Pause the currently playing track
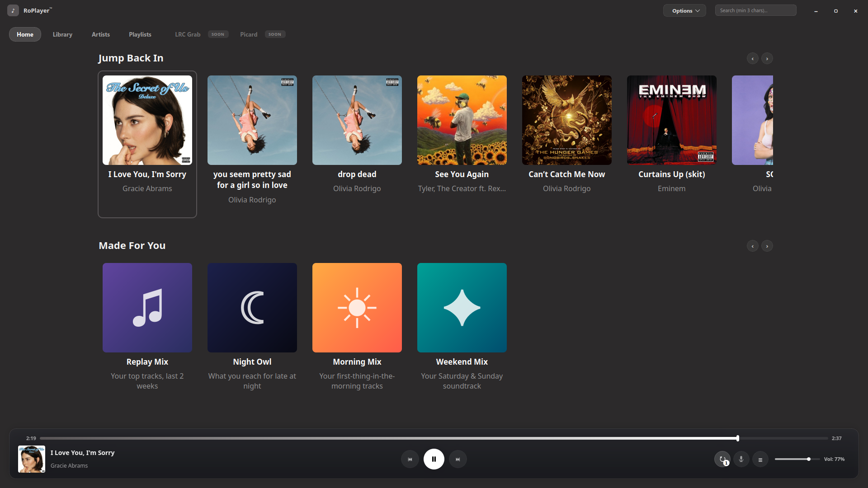Viewport: 868px width, 488px height. tap(434, 459)
